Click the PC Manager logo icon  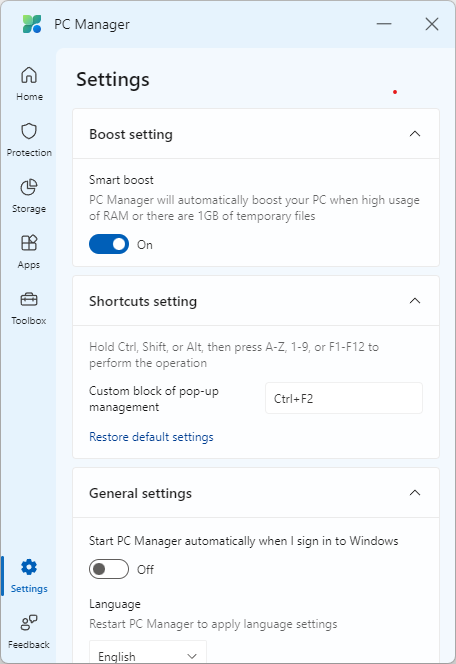click(32, 24)
